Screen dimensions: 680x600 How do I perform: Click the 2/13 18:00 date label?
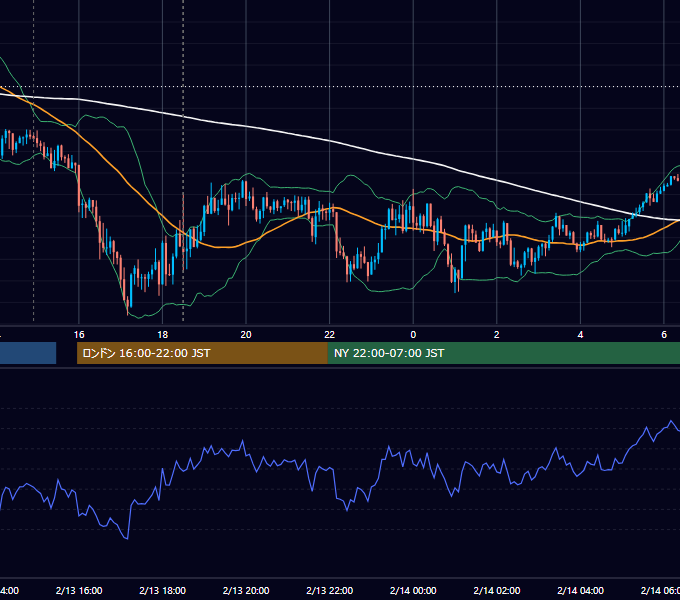tap(162, 590)
